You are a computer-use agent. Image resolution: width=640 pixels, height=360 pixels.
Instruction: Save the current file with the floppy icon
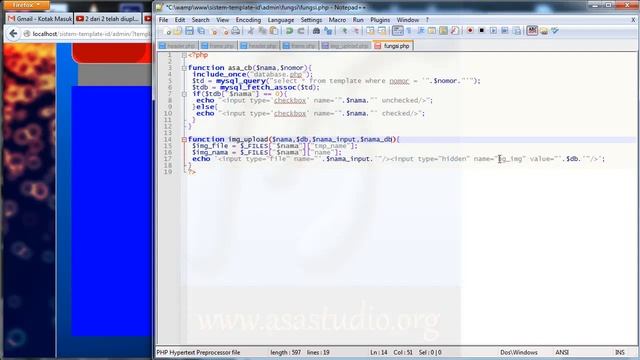point(189,31)
